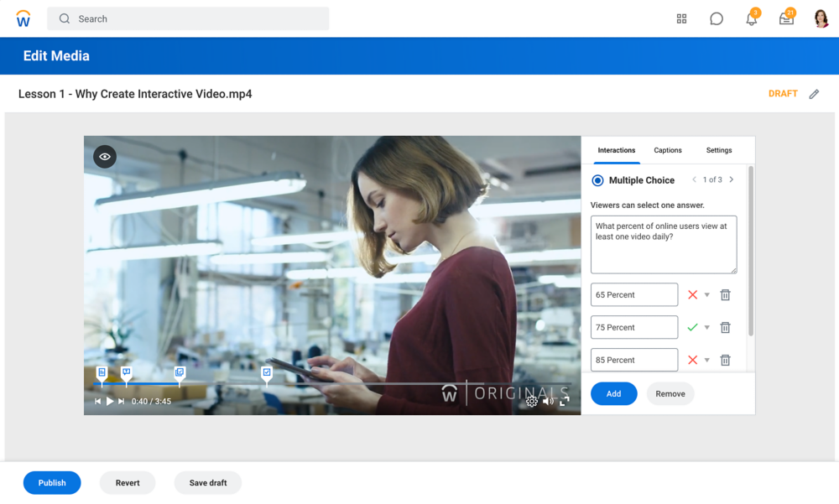The image size is (839, 504).
Task: Delete the 65 Percent answer
Action: tap(725, 295)
